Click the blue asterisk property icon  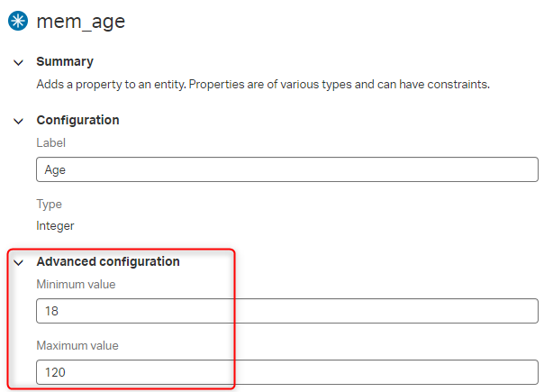point(18,21)
